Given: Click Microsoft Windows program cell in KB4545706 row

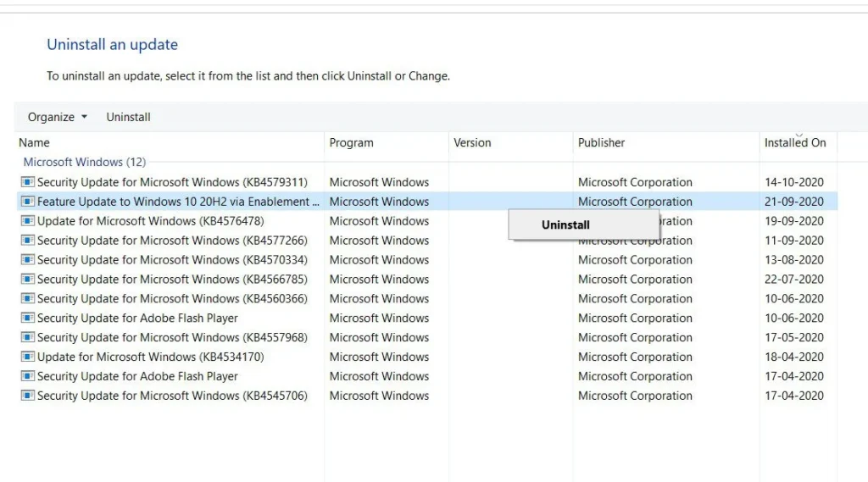Looking at the screenshot, I should pos(379,395).
